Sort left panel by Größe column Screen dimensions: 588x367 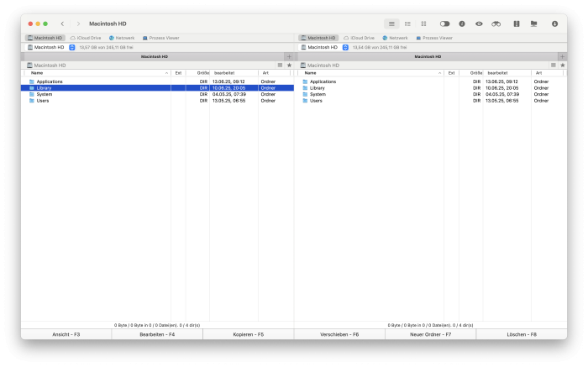[198, 73]
